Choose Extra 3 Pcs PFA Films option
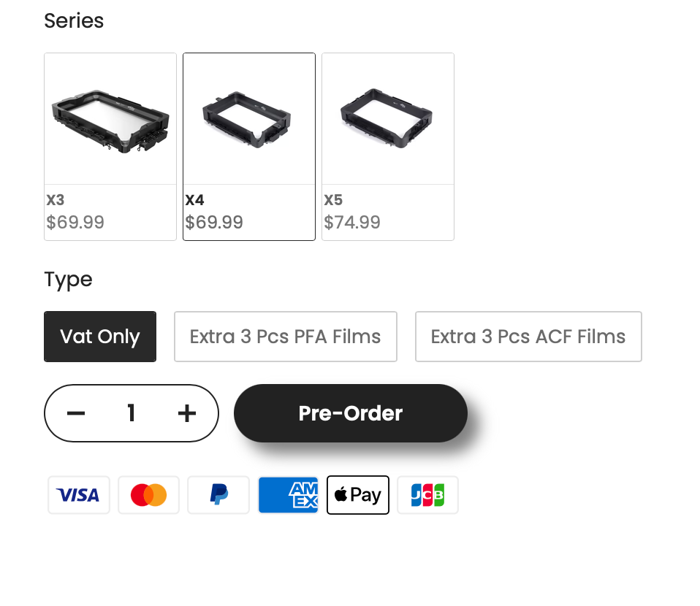This screenshot has height=606, width=700. click(x=285, y=337)
